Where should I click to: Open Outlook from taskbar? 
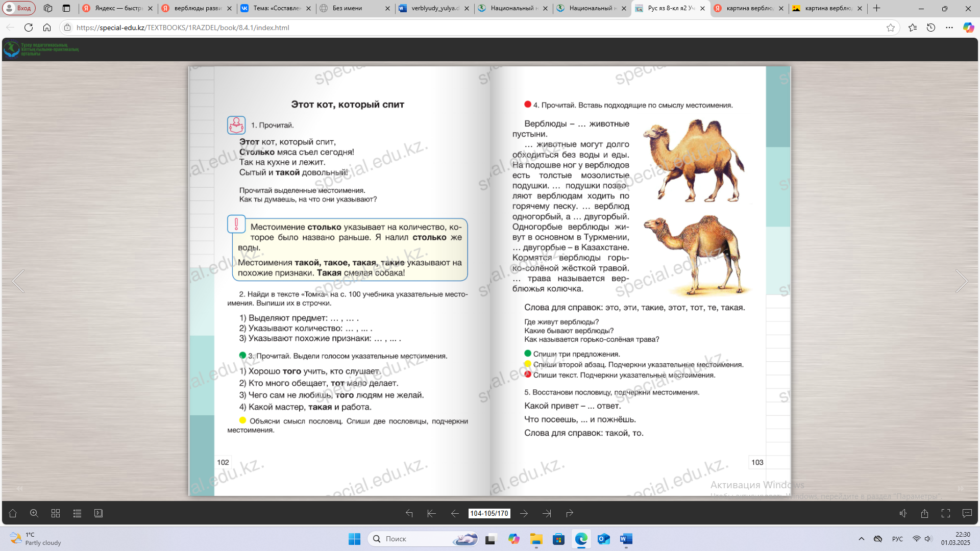tap(603, 539)
